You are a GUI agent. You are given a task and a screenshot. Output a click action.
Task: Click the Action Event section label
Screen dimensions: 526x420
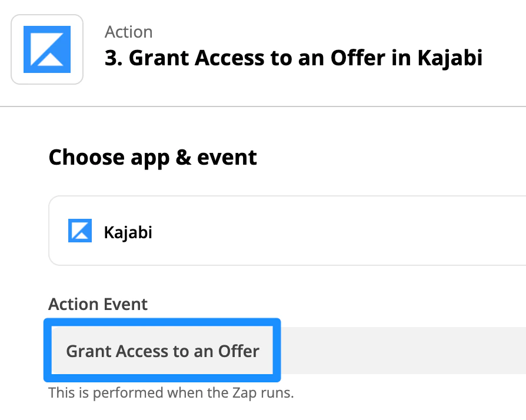(98, 304)
